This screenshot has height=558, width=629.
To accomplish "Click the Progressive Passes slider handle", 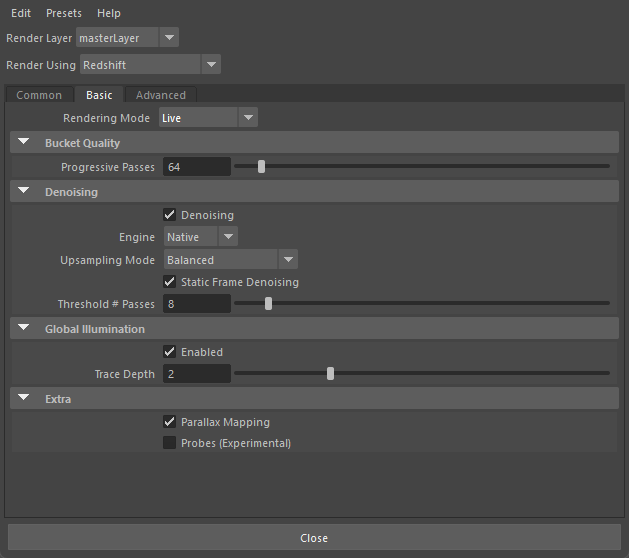I will (x=262, y=167).
